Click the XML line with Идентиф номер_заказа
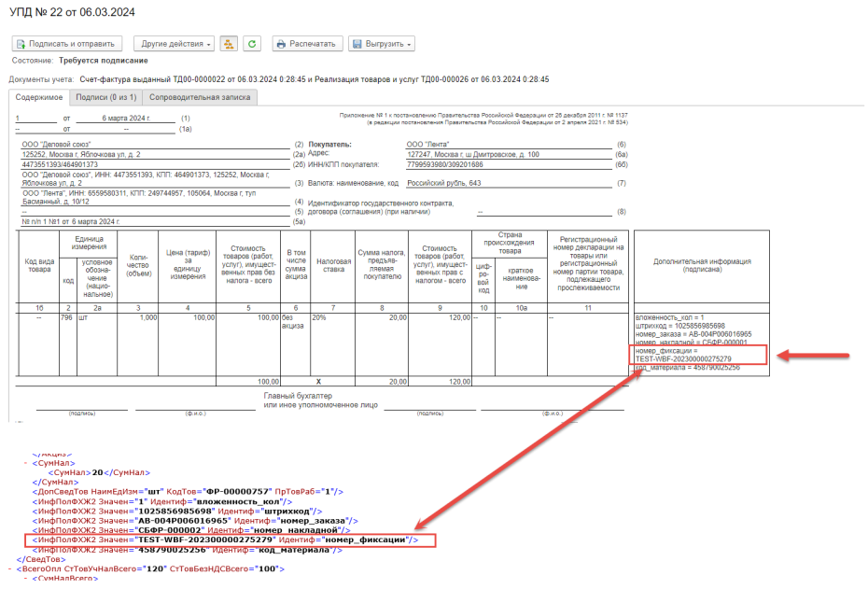The height and width of the screenshot is (603, 868). pos(195,521)
